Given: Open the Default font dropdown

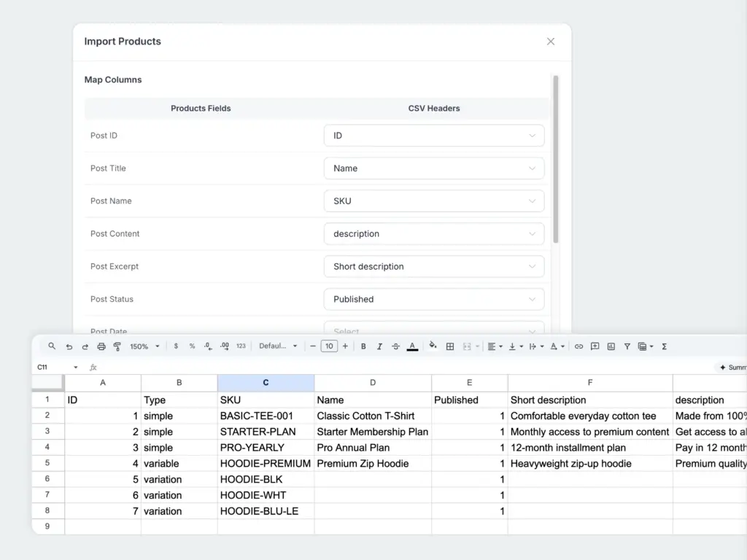Looking at the screenshot, I should 278,346.
